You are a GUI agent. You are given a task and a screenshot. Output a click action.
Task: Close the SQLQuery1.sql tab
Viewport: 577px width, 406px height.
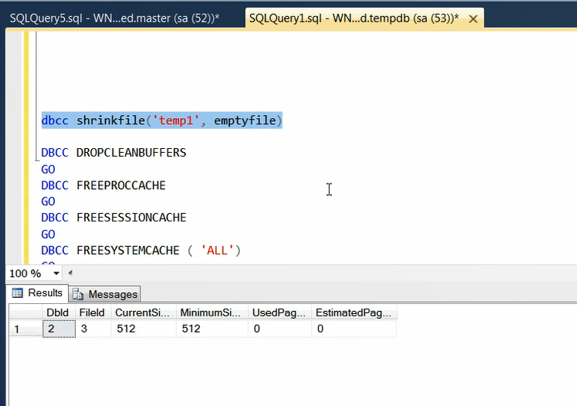pyautogui.click(x=473, y=19)
